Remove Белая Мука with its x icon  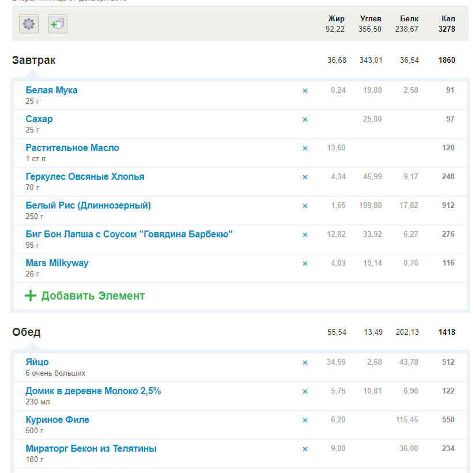tap(305, 90)
